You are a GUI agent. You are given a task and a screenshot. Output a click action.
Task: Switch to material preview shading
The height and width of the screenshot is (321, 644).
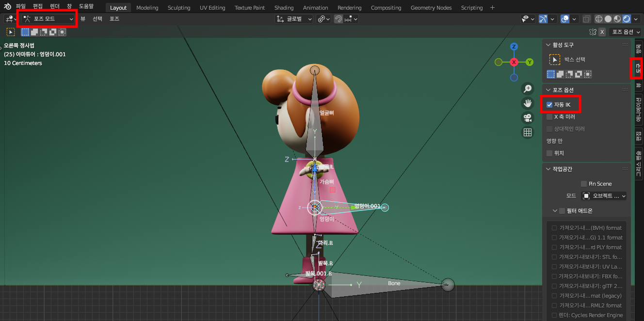617,19
